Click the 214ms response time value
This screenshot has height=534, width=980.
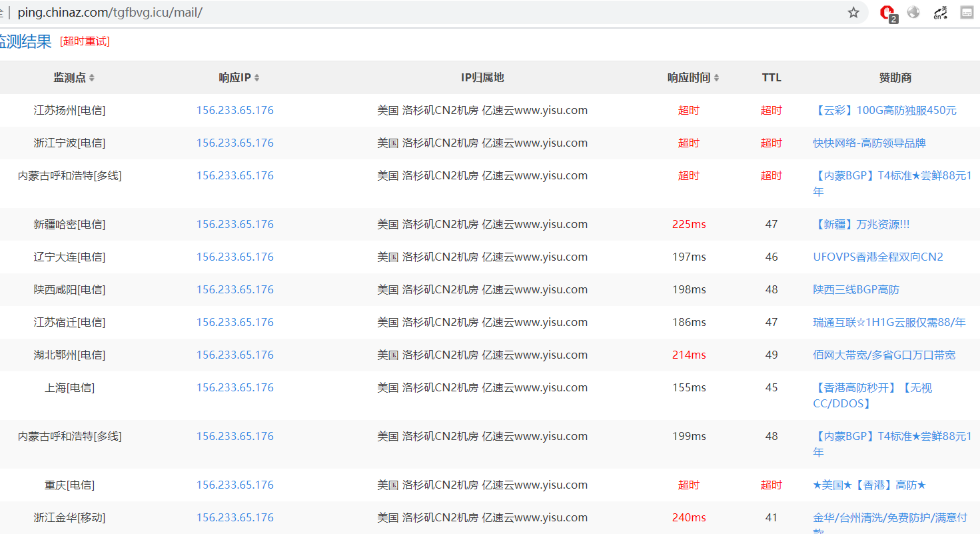pyautogui.click(x=689, y=355)
